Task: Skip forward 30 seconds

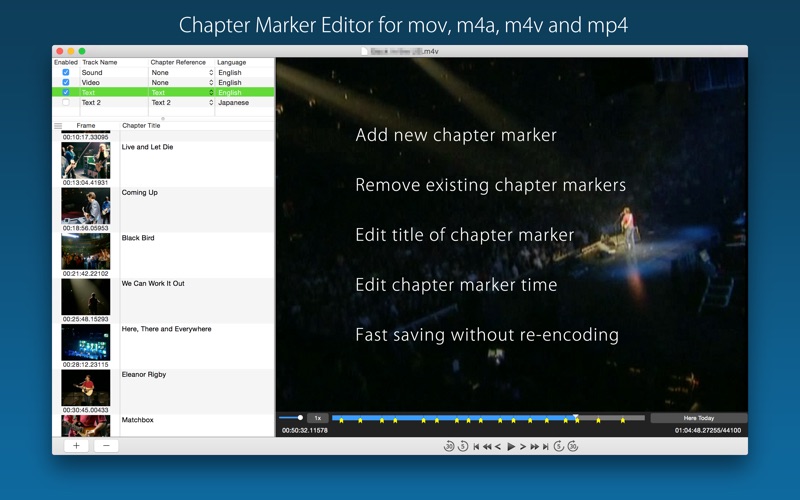Action: [x=573, y=447]
